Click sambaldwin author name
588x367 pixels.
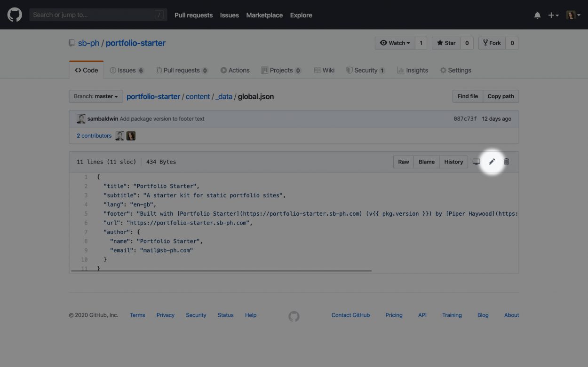point(103,119)
